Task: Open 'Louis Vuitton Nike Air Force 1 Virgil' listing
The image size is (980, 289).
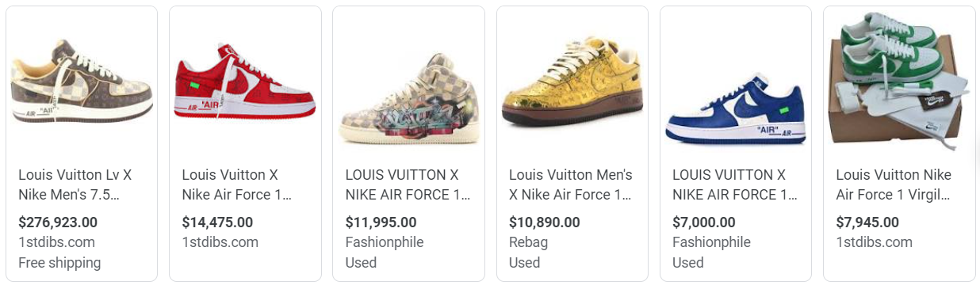Action: tap(894, 184)
